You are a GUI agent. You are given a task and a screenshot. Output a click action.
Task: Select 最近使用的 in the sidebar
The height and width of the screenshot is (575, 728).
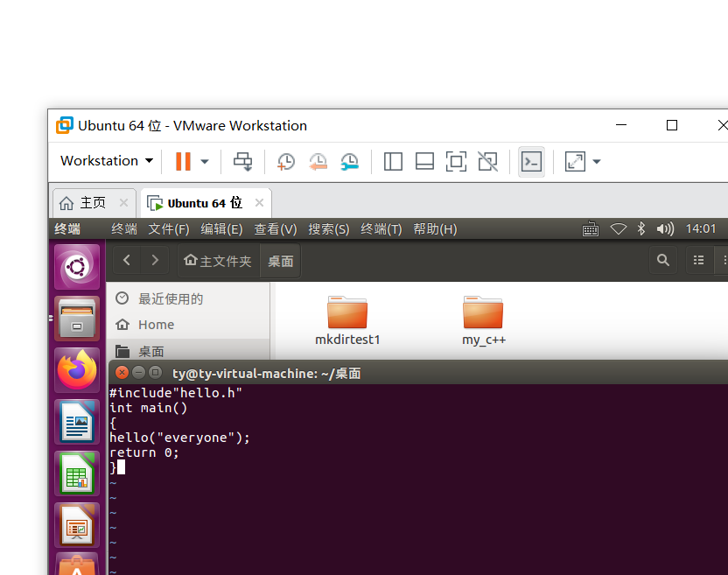(188, 298)
